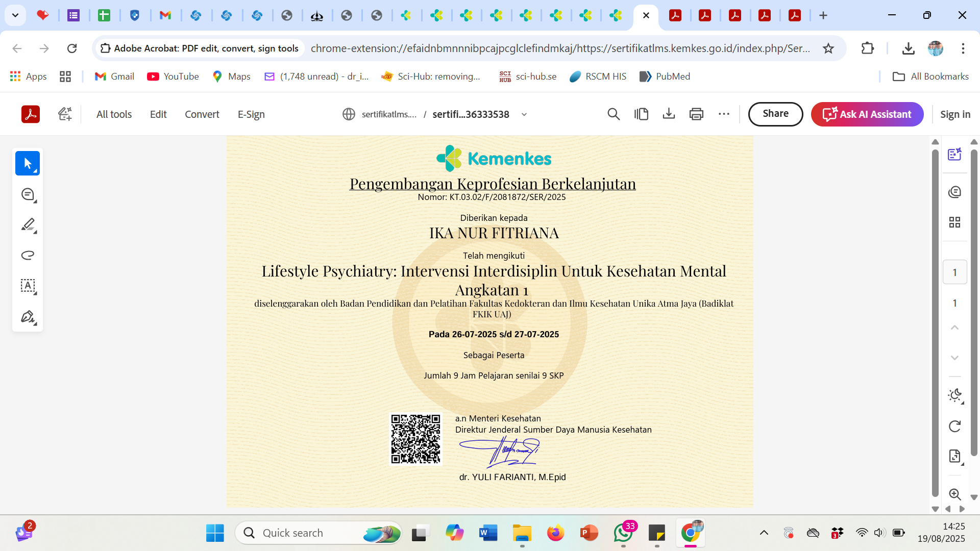The width and height of the screenshot is (980, 551).
Task: Toggle the page thumbnails grid panel
Action: coord(954,222)
